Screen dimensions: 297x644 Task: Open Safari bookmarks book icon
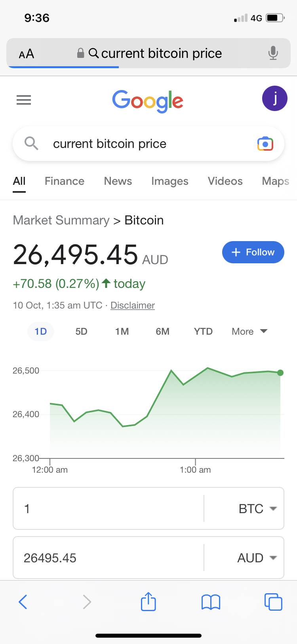[211, 602]
